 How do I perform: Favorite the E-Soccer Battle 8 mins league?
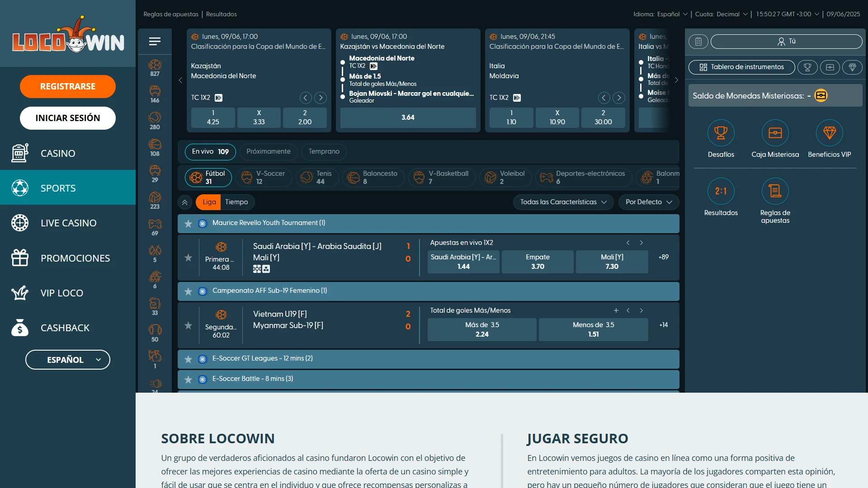(x=189, y=380)
